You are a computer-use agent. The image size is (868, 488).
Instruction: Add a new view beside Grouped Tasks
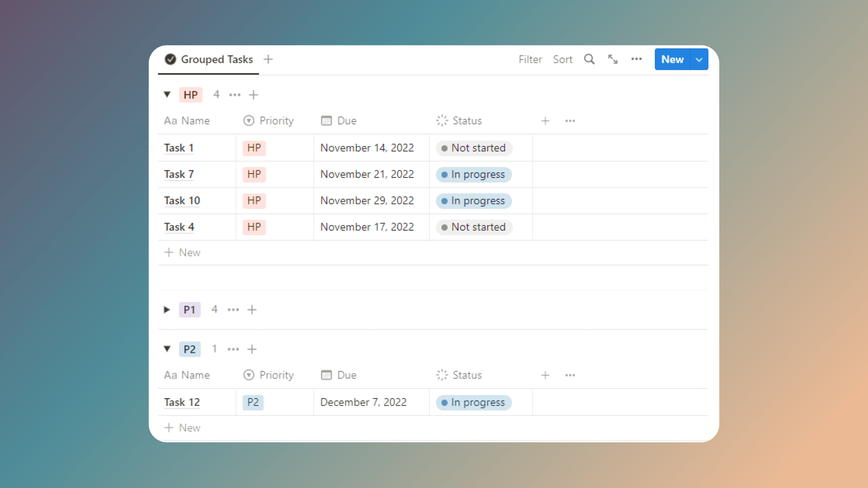[x=268, y=59]
